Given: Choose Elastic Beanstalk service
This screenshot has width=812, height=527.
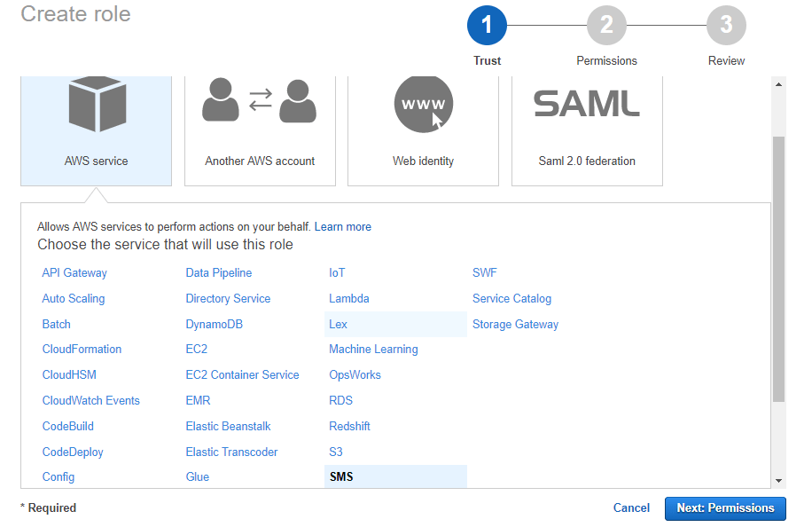Looking at the screenshot, I should (x=229, y=427).
